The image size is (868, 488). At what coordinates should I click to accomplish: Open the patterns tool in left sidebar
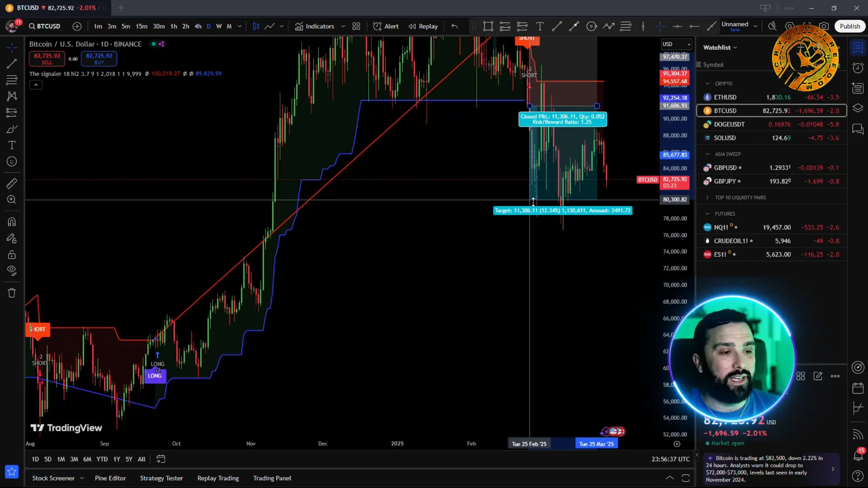12,96
